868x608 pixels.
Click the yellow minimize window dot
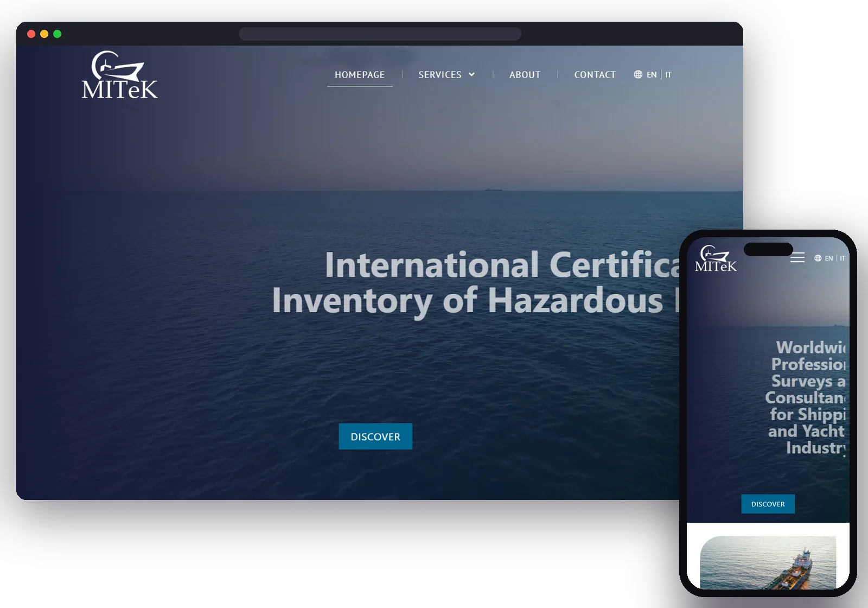point(44,34)
